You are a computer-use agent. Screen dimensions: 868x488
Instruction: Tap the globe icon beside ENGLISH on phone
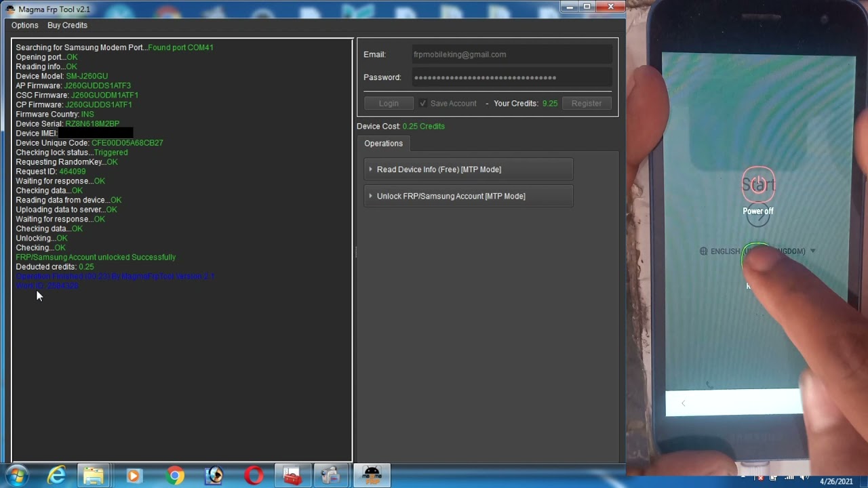pos(703,251)
